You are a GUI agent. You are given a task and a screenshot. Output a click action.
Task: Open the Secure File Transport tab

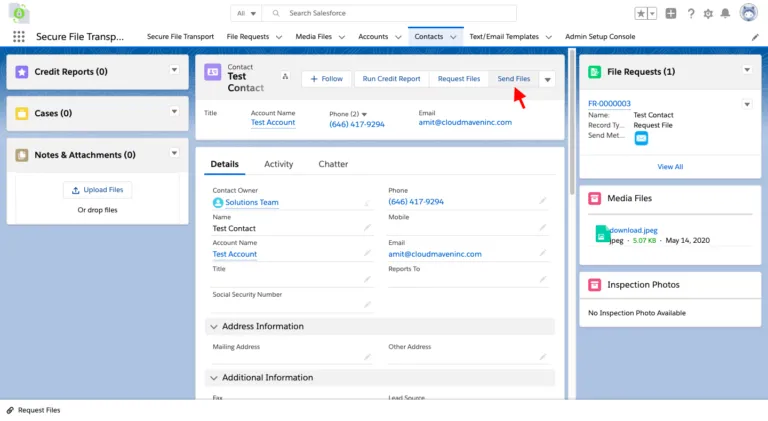pos(180,37)
